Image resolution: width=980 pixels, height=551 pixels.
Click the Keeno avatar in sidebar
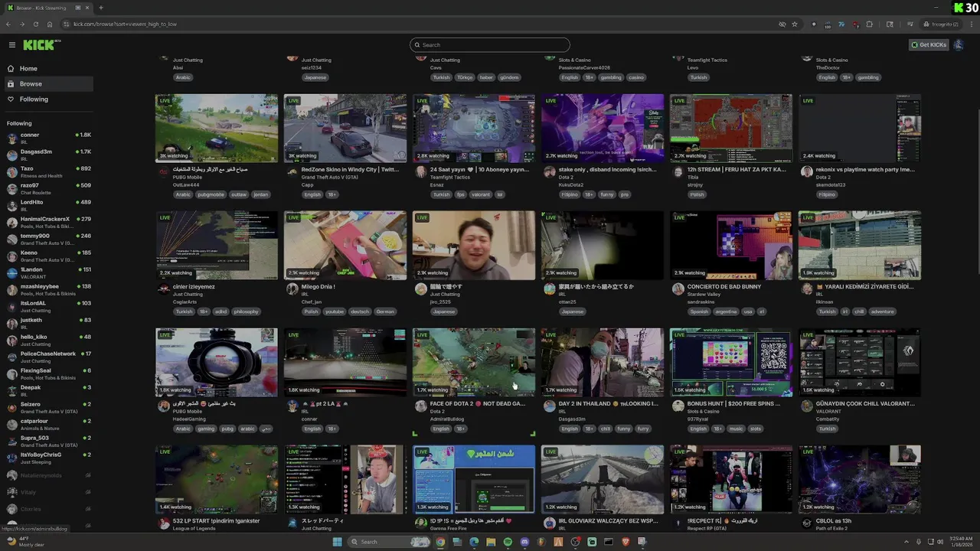pyautogui.click(x=11, y=256)
